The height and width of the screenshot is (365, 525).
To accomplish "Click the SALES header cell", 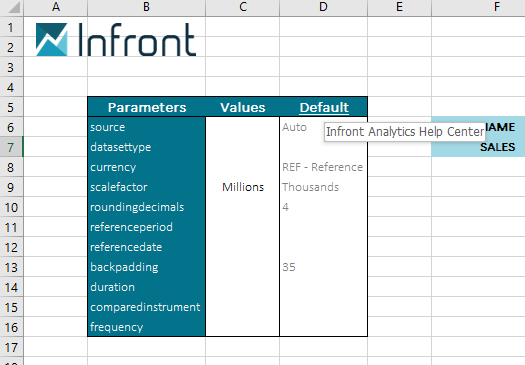I will (478, 147).
